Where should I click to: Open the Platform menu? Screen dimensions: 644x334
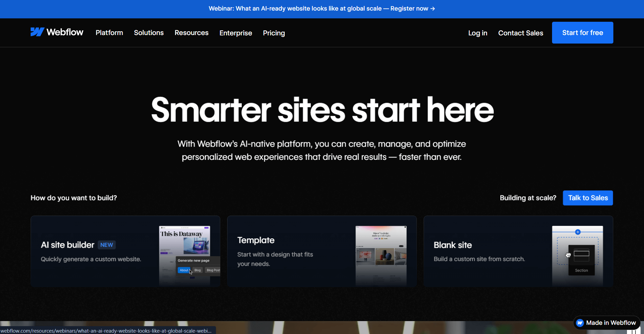109,33
